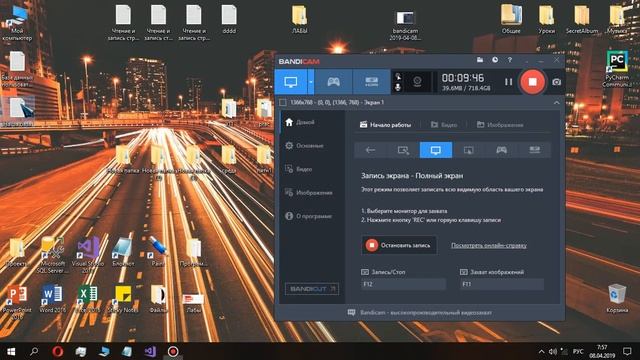The image size is (640, 360).
Task: Tick the checkbox beside 1366x768 screen info
Action: coord(282,102)
